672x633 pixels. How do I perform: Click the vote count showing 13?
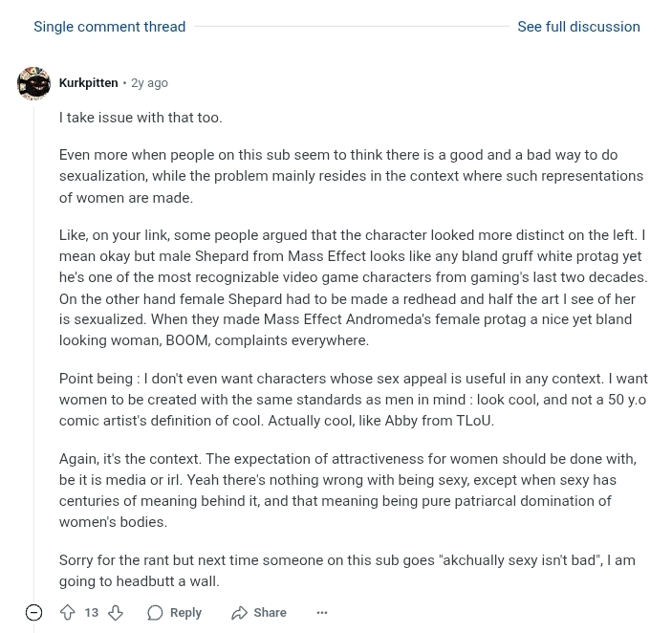(91, 612)
